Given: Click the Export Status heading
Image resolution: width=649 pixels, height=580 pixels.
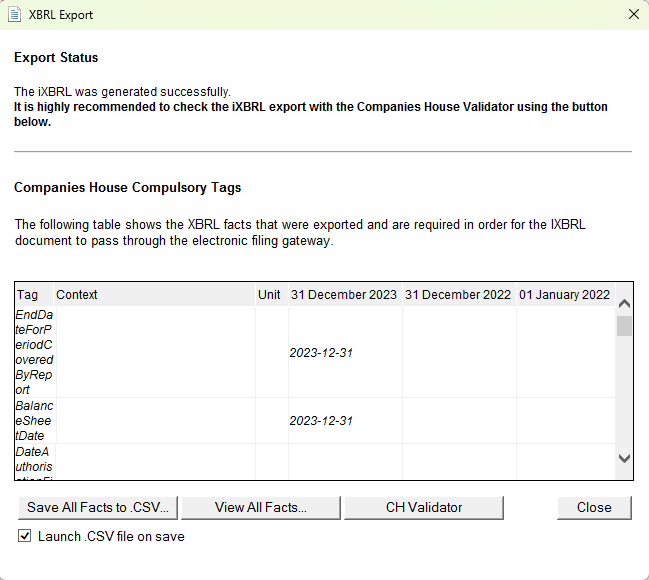Looking at the screenshot, I should (56, 57).
